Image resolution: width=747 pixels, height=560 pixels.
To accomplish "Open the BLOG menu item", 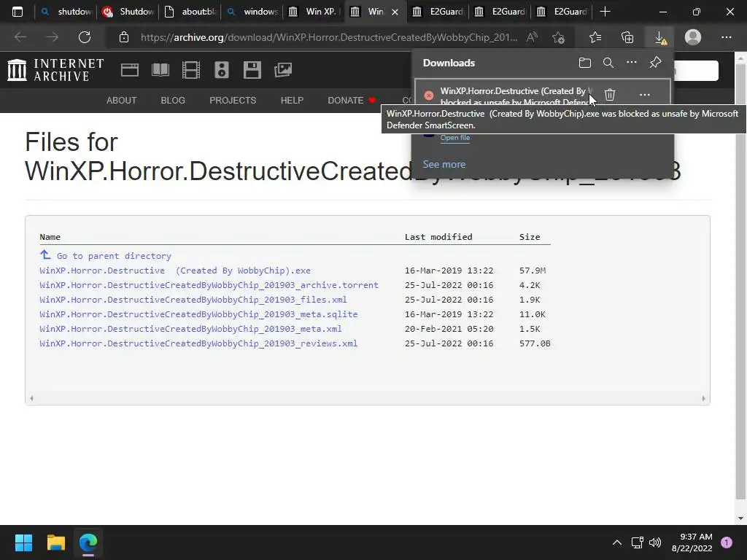I will 173,101.
